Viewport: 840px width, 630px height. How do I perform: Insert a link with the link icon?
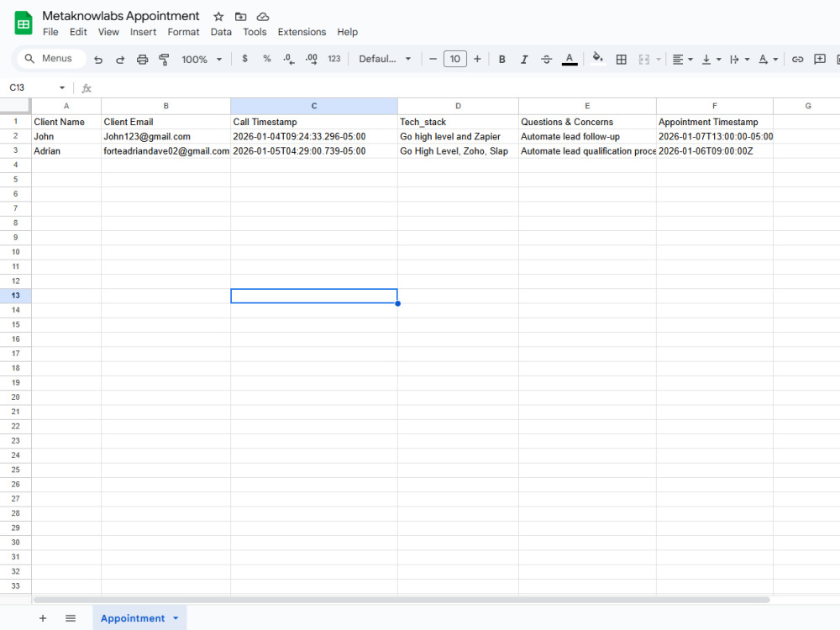point(797,59)
